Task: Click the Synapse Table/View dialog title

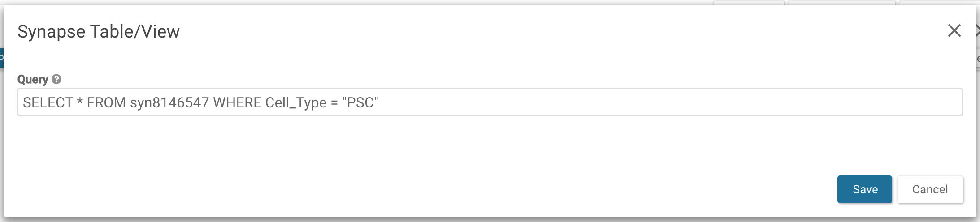Action: (x=98, y=32)
